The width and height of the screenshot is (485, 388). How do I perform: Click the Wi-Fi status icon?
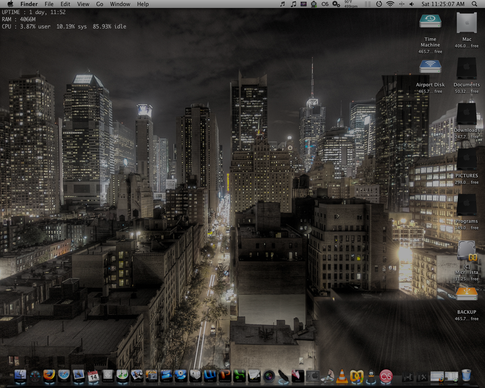coord(390,4)
